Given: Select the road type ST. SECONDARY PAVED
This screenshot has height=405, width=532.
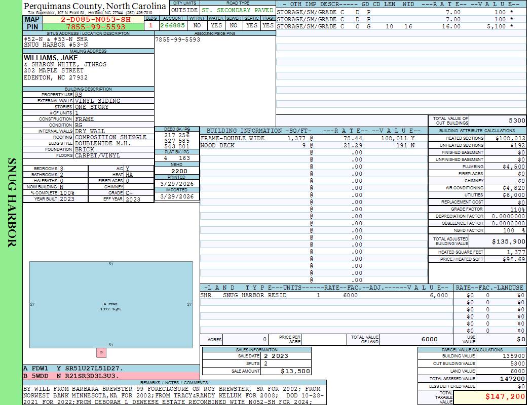Looking at the screenshot, I should [x=237, y=10].
